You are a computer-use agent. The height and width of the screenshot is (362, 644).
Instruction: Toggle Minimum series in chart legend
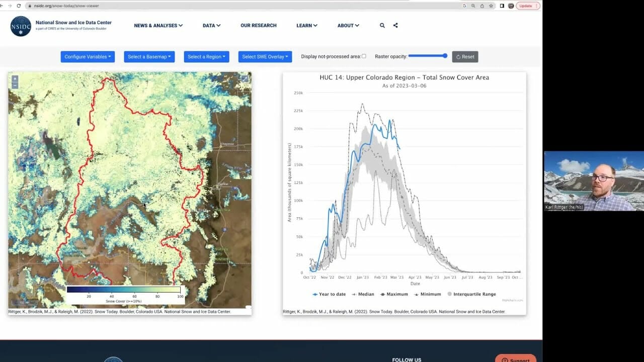point(427,294)
